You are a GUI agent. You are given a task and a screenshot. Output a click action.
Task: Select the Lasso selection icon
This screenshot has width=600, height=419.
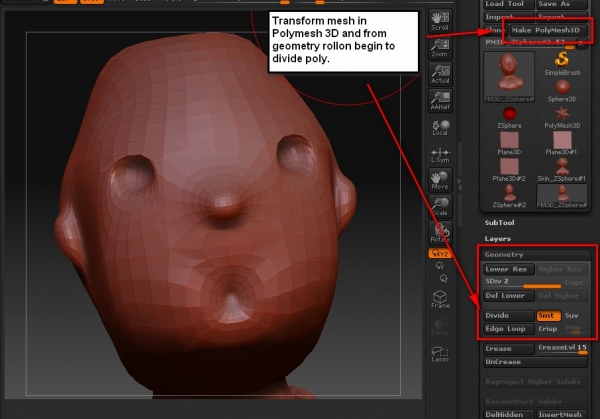pos(440,354)
